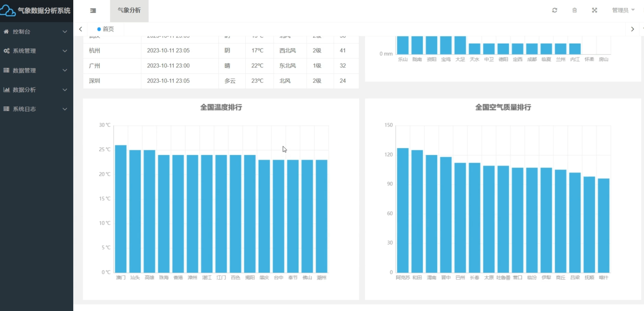The height and width of the screenshot is (311, 644).
Task: Click the 气象数据分析系统 title
Action: point(44,11)
